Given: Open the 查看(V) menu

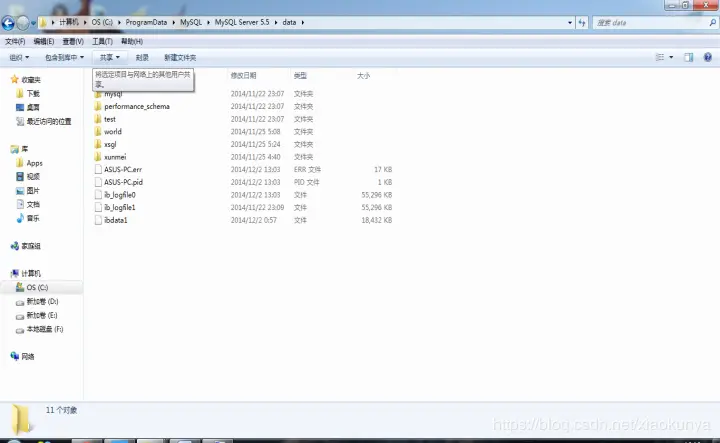Looking at the screenshot, I should pyautogui.click(x=73, y=41).
